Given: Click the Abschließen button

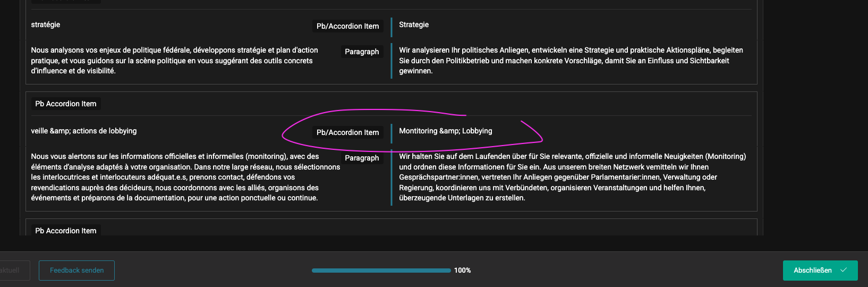Looking at the screenshot, I should click(820, 271).
